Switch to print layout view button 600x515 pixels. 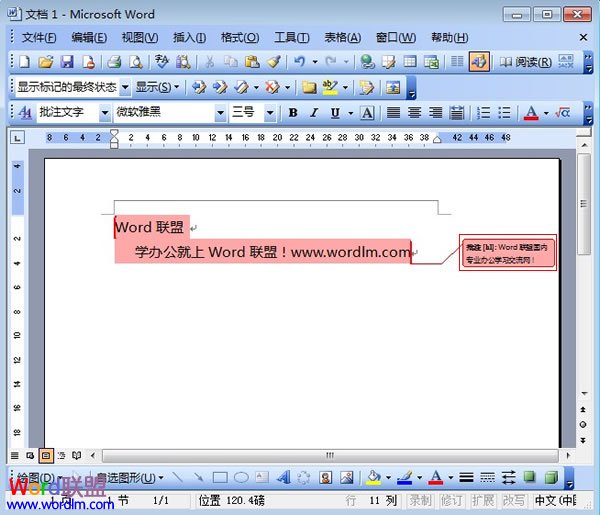[46, 455]
